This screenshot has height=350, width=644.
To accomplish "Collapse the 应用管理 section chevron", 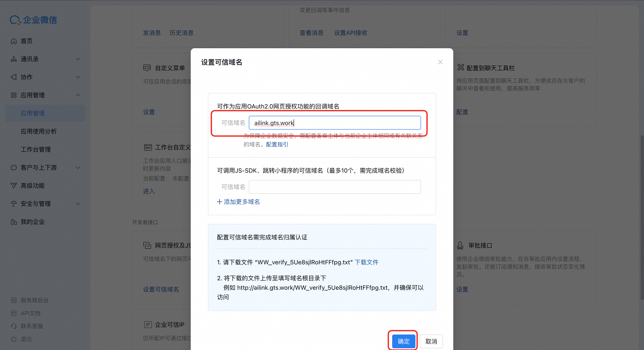I will pos(78,95).
